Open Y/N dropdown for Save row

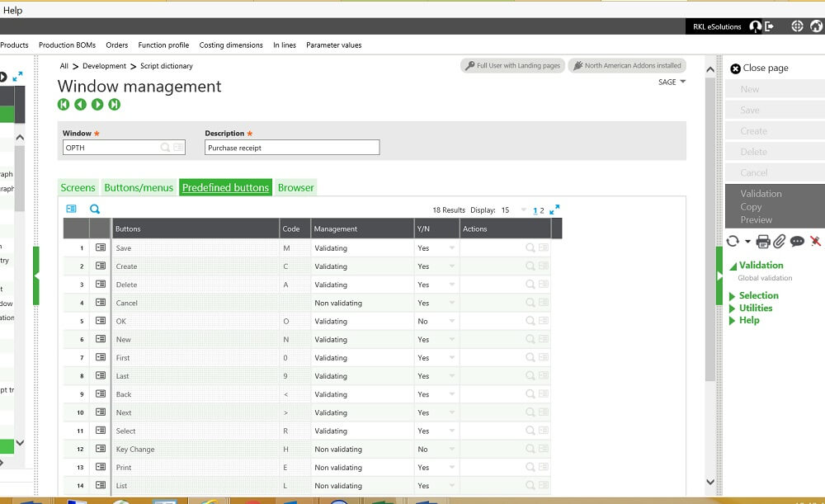(x=451, y=248)
